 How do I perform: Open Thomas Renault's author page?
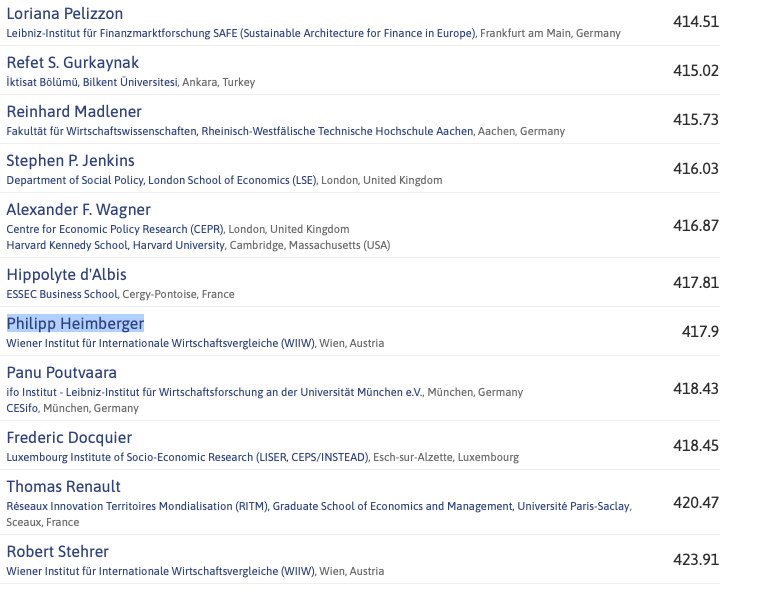click(x=63, y=487)
